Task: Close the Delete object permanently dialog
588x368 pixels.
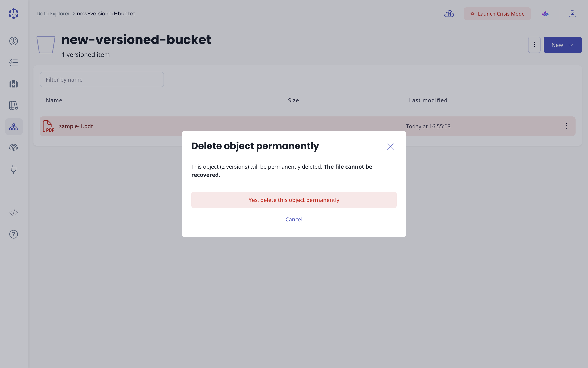Action: point(390,147)
